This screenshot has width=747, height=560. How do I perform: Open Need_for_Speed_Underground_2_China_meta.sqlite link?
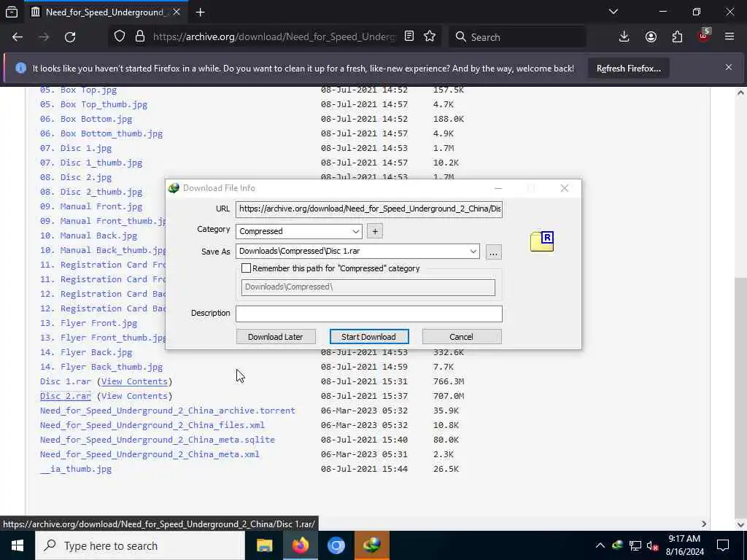158,440
